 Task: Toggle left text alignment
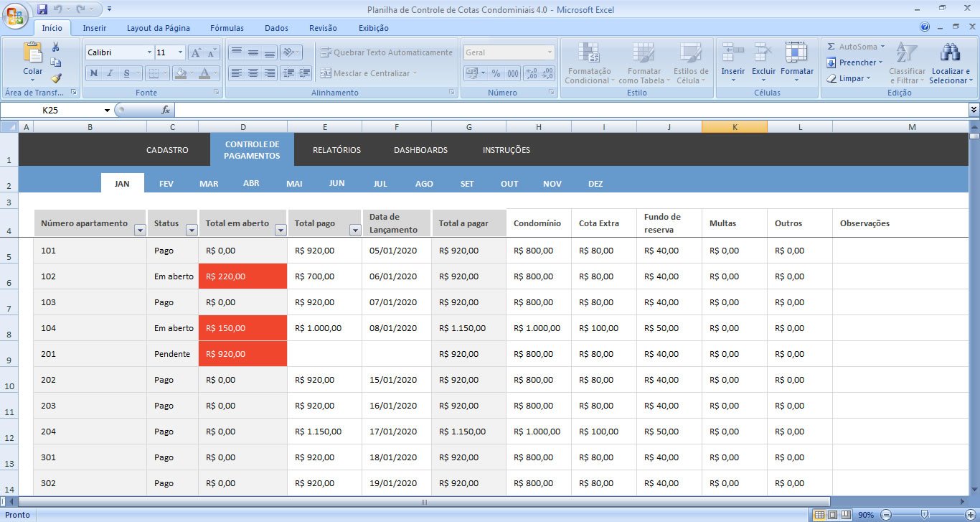[236, 73]
